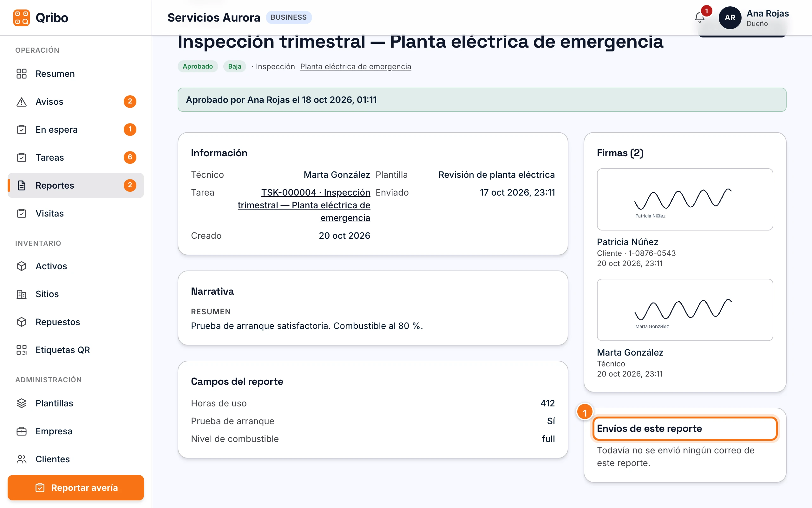Select Visitas in the sidebar
This screenshot has width=812, height=508.
76,213
